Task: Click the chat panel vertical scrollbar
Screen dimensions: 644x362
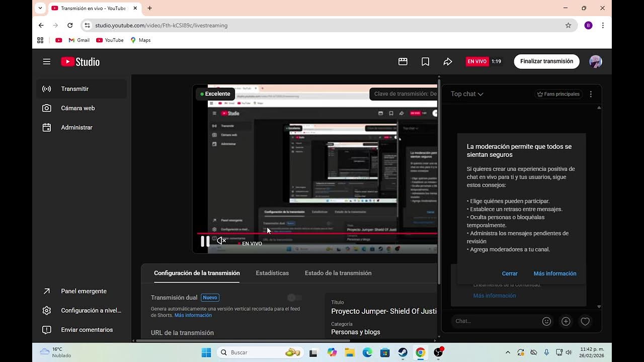Action: point(599,206)
